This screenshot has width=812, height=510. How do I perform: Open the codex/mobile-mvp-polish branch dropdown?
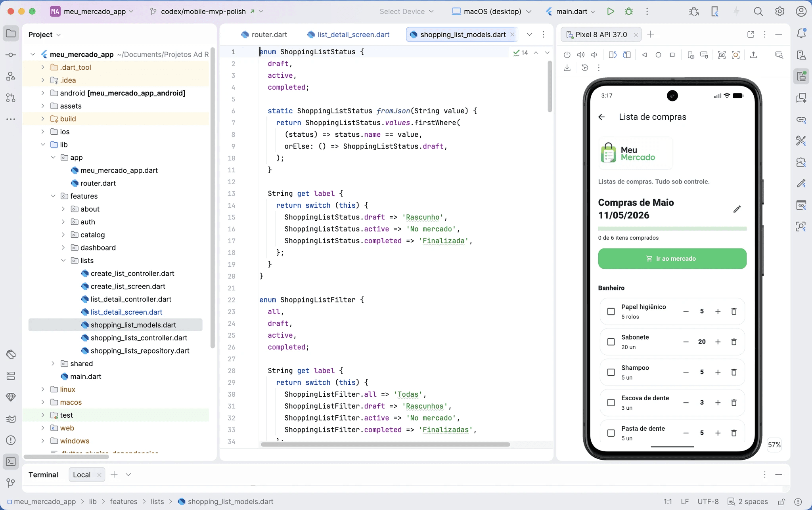207,11
